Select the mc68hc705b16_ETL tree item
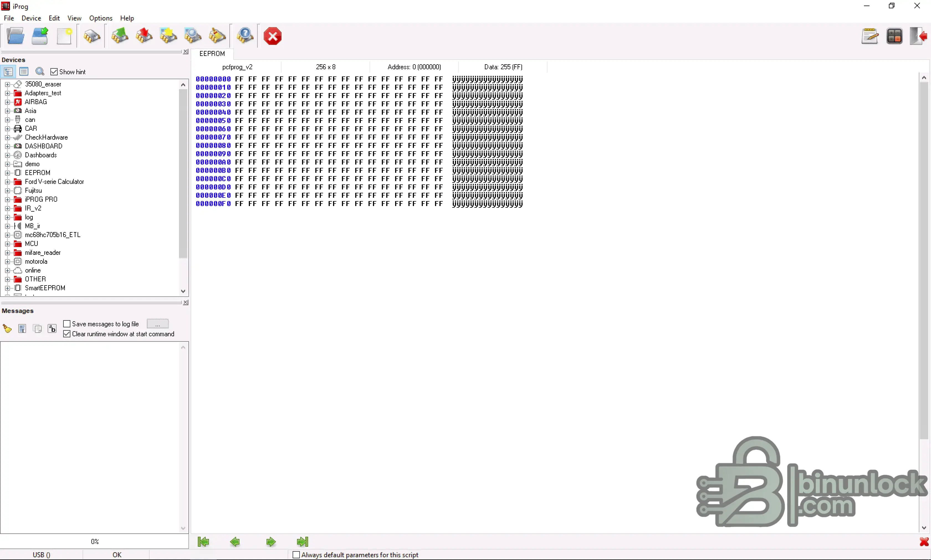The image size is (931, 560). (x=52, y=235)
